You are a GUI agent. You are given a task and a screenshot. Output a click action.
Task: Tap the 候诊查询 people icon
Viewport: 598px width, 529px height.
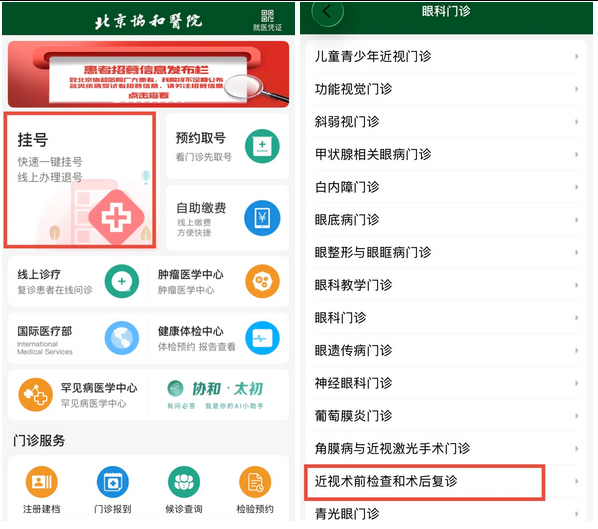[x=184, y=482]
